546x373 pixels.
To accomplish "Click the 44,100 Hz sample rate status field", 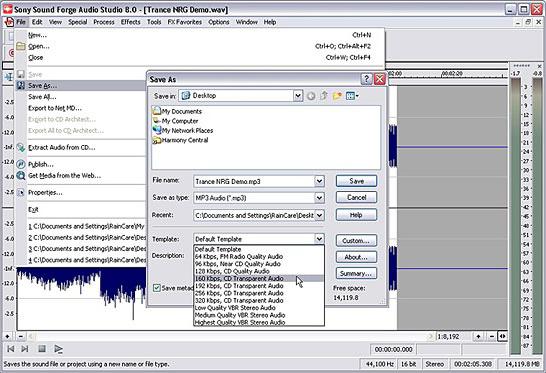I will 380,364.
